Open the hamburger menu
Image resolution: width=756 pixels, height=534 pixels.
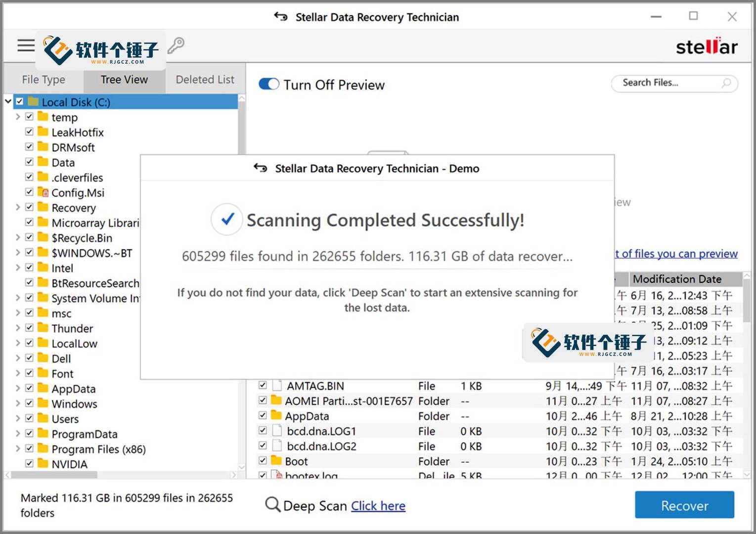pyautogui.click(x=26, y=45)
